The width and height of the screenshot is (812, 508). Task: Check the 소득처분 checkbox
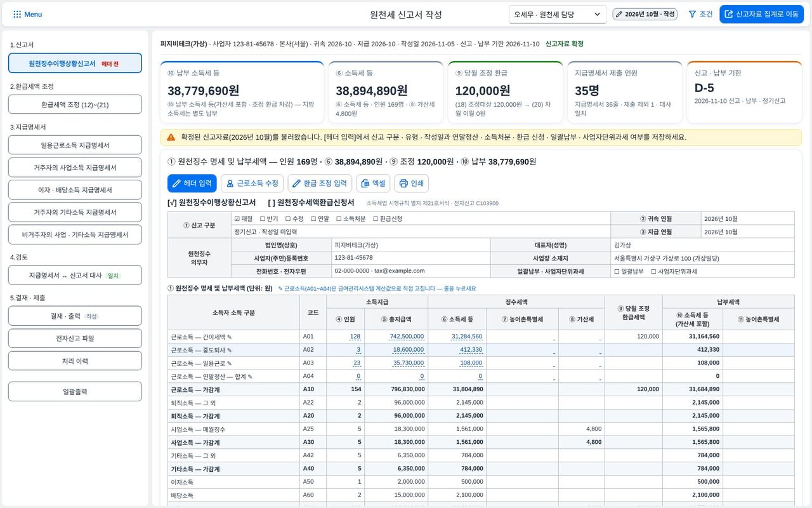point(339,218)
